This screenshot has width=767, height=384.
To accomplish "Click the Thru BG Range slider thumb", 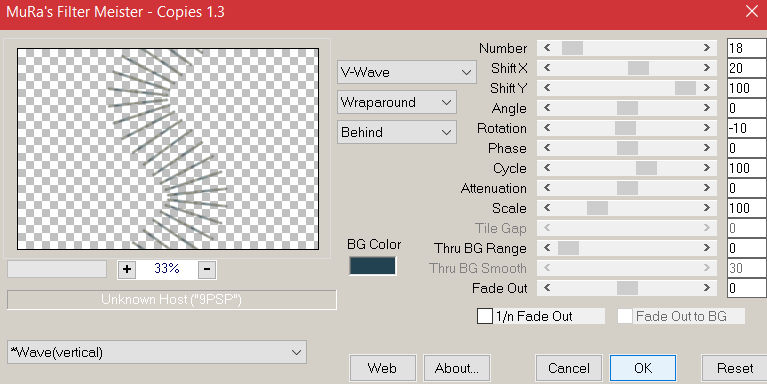I will pos(568,248).
